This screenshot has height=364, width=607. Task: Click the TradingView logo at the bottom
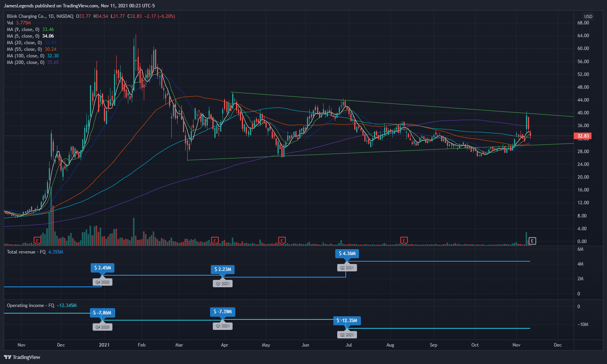coord(22,357)
